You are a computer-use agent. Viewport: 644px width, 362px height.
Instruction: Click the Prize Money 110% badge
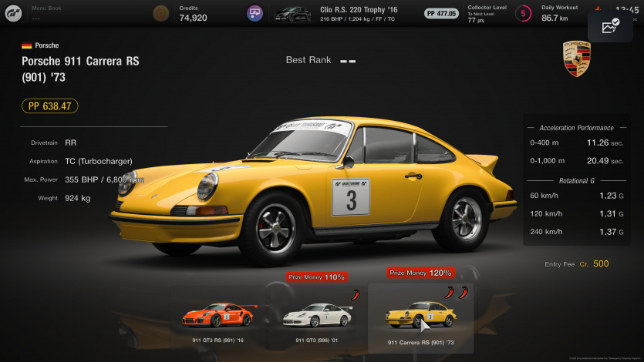[x=315, y=277]
